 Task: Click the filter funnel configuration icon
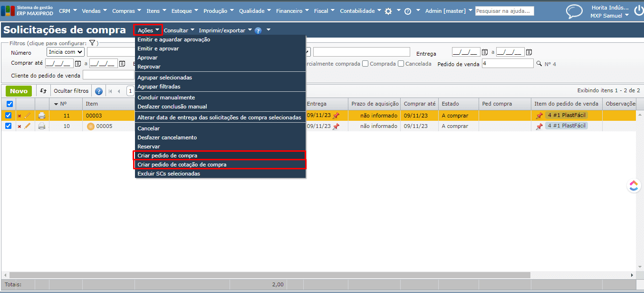point(92,43)
